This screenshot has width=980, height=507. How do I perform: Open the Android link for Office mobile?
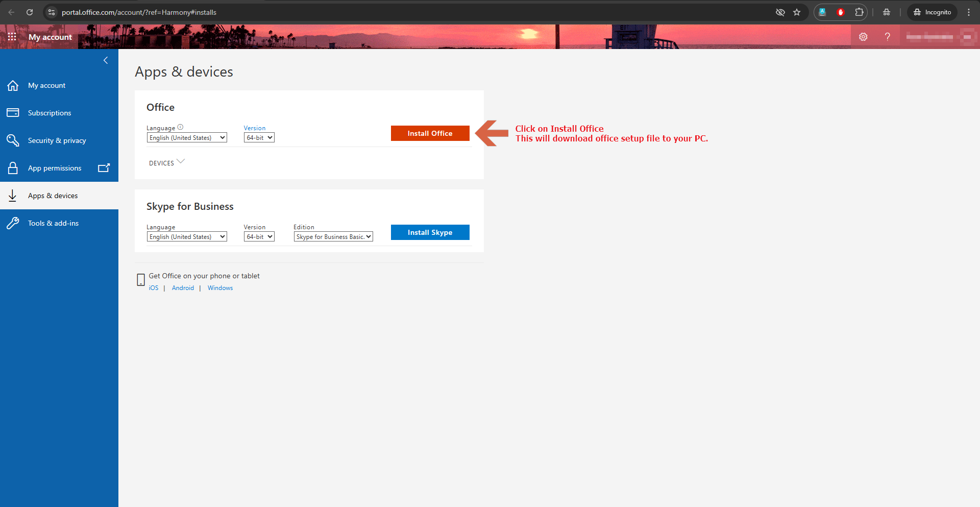point(183,288)
